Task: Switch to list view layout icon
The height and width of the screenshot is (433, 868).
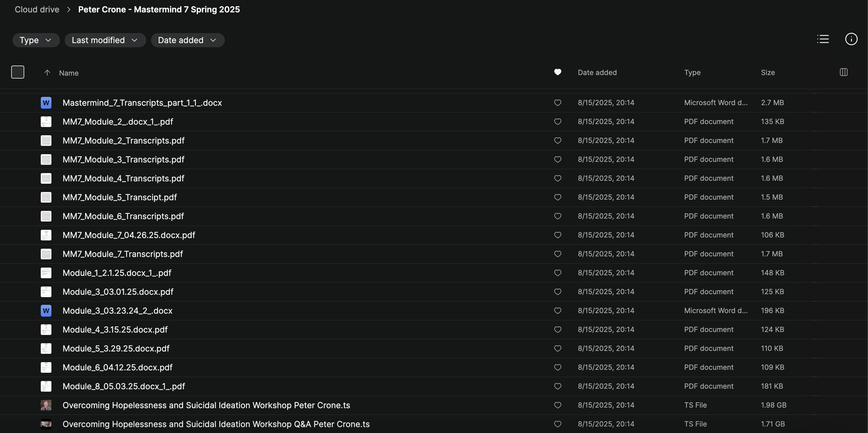Action: [823, 39]
